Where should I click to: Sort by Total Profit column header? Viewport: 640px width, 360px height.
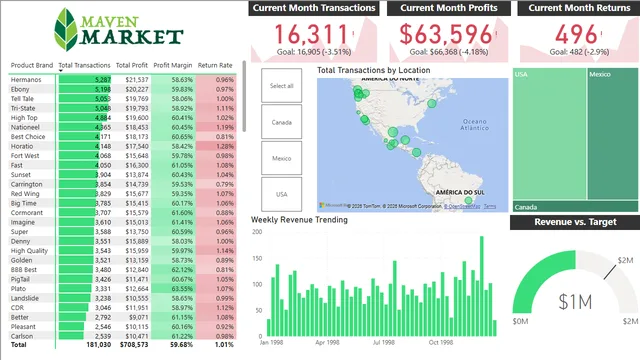131,65
